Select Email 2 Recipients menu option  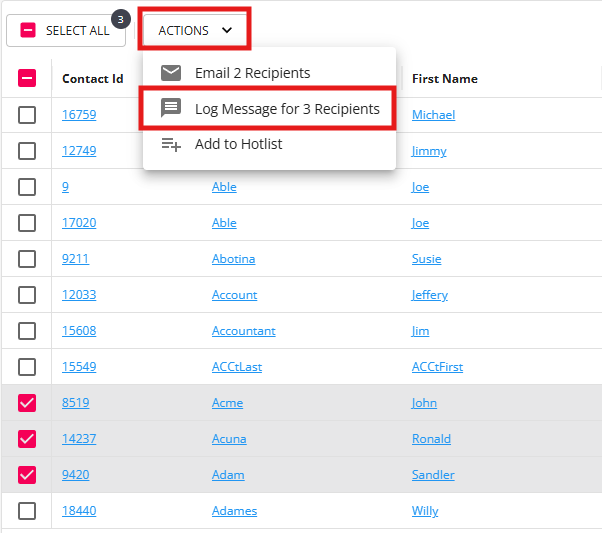[x=252, y=73]
